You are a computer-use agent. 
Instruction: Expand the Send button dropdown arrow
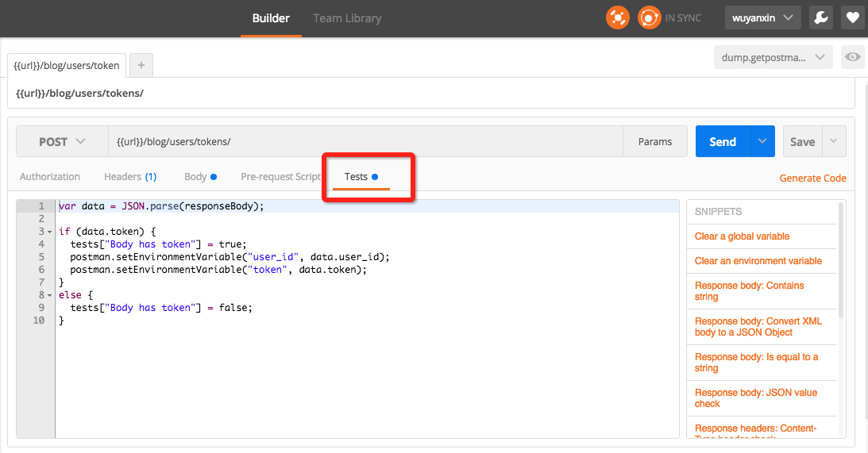click(x=762, y=141)
